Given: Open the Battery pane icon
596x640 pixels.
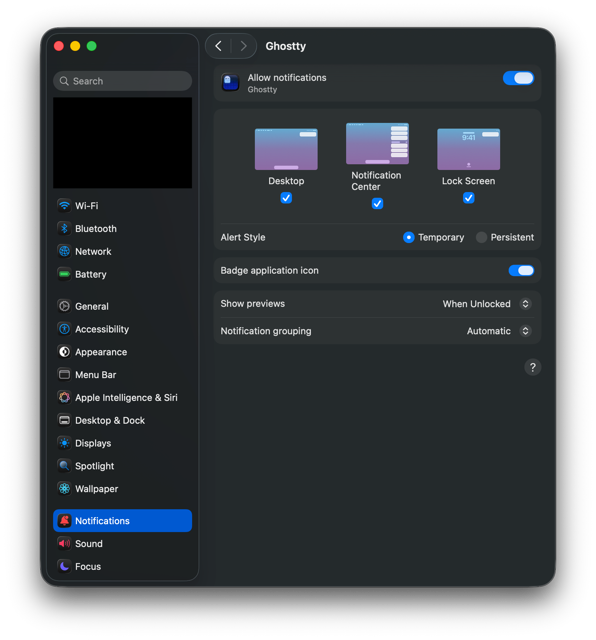Looking at the screenshot, I should [x=64, y=274].
